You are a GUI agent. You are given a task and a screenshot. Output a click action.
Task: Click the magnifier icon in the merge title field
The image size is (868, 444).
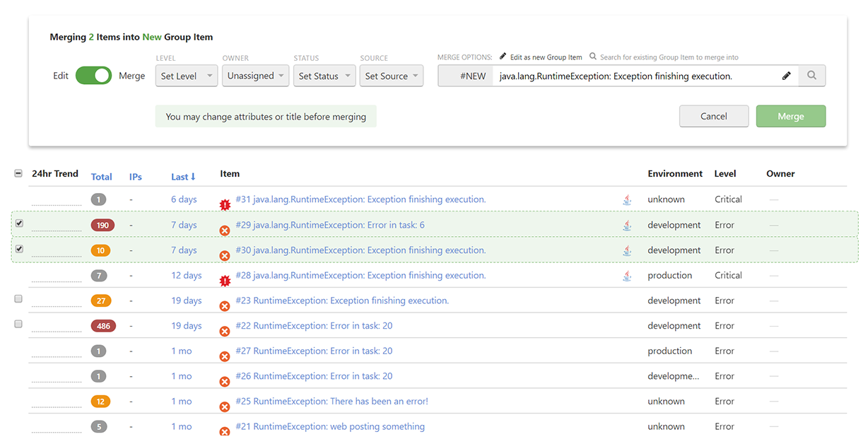811,76
